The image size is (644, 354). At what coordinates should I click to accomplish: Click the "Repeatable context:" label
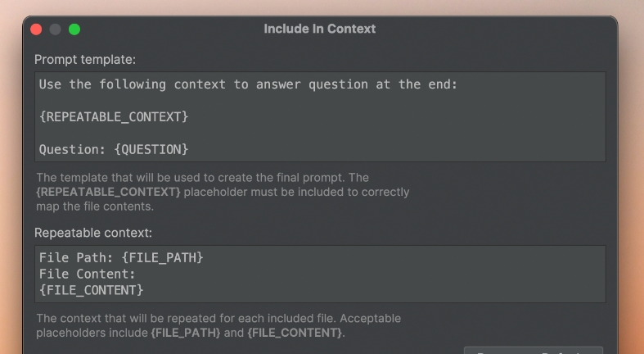click(x=93, y=233)
